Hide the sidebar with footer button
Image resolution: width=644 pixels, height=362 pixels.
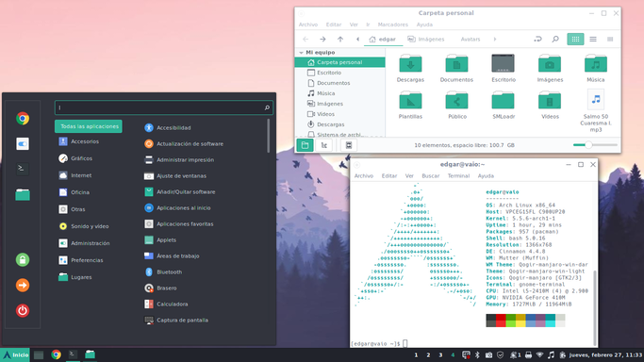click(349, 145)
